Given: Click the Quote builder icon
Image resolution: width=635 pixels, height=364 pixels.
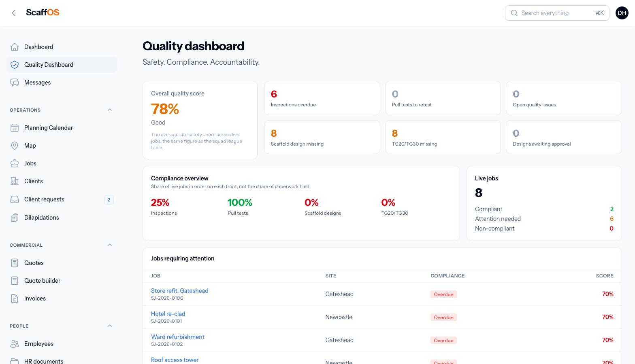Looking at the screenshot, I should point(15,281).
